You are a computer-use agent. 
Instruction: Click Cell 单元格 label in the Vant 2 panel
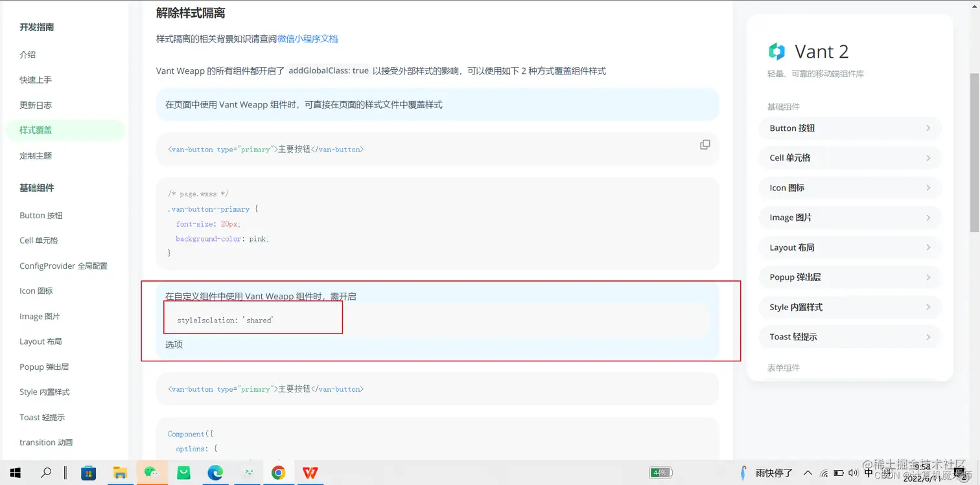pyautogui.click(x=790, y=158)
